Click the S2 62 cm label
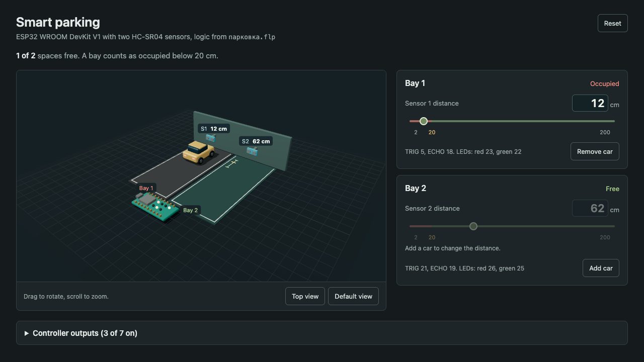The height and width of the screenshot is (362, 644). pyautogui.click(x=256, y=141)
